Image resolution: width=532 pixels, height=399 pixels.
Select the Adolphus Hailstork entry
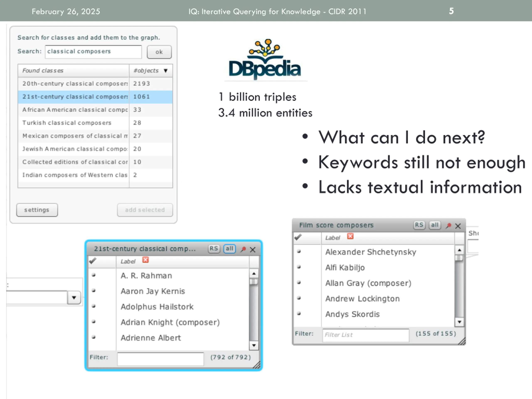pos(157,307)
